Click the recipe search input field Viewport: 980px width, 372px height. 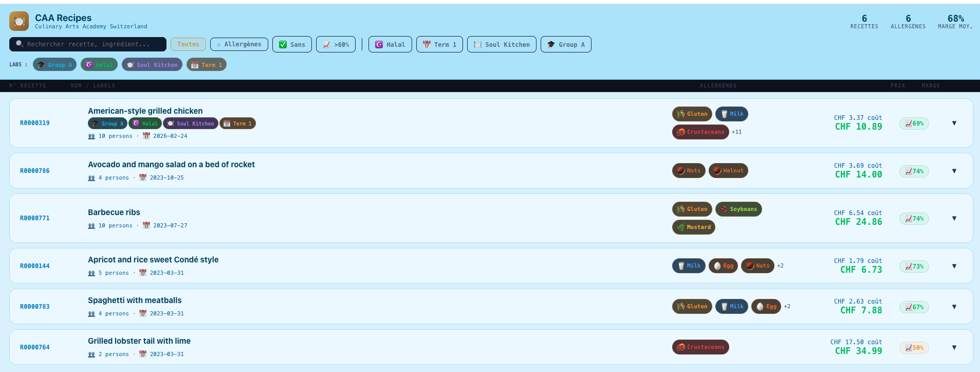coord(93,44)
